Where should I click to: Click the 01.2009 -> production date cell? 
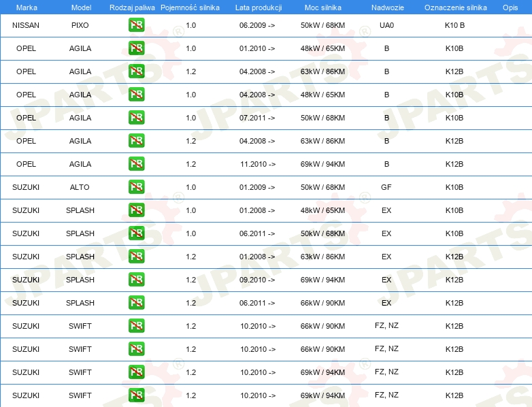257,187
